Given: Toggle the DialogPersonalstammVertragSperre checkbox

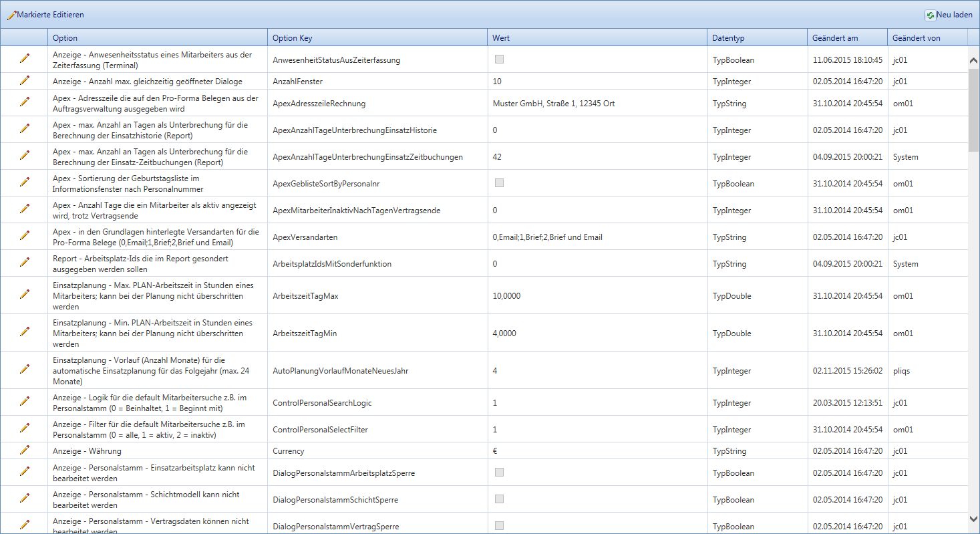Looking at the screenshot, I should [x=499, y=526].
